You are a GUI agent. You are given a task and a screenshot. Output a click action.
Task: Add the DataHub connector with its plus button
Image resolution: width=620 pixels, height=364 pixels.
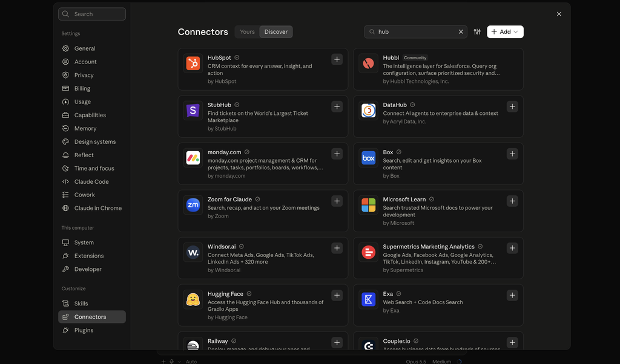click(512, 106)
